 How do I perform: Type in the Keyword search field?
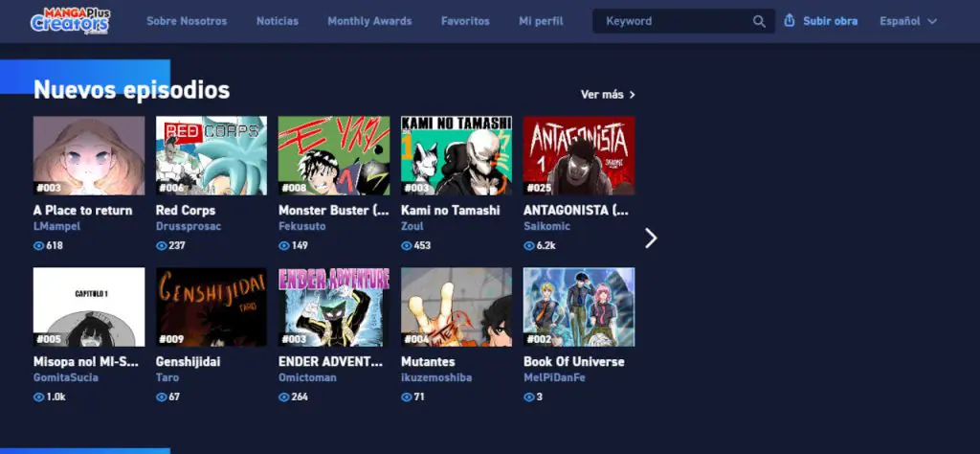pyautogui.click(x=675, y=21)
